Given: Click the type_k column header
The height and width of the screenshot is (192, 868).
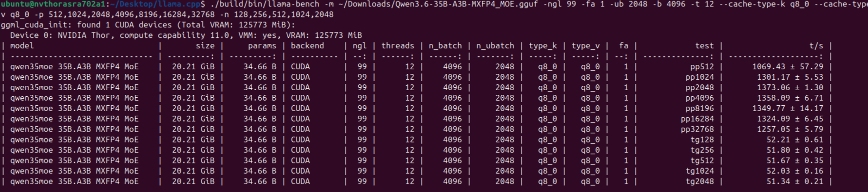Looking at the screenshot, I should pos(542,46).
